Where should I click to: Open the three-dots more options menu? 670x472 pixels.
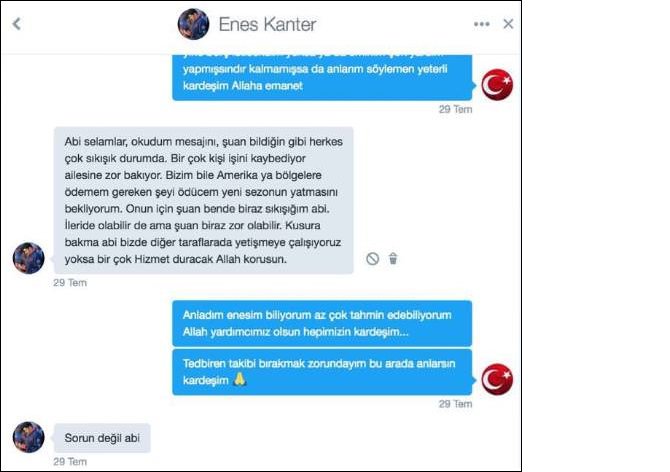point(482,24)
